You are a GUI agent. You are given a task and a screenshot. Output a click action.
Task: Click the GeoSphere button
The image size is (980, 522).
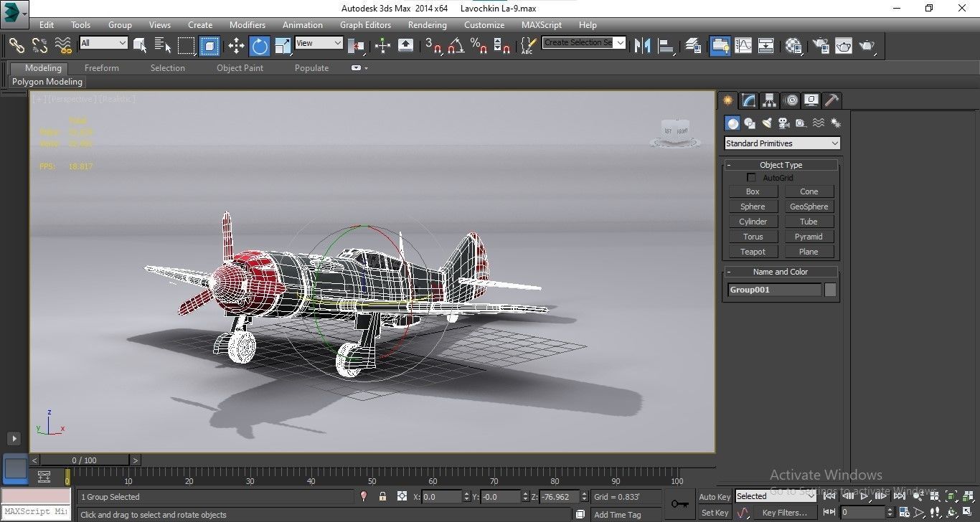809,207
